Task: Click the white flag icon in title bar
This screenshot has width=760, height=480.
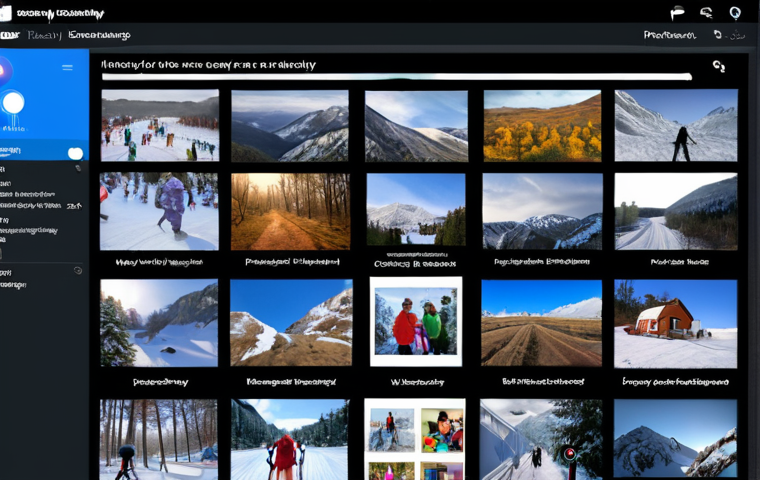Action: click(x=677, y=13)
